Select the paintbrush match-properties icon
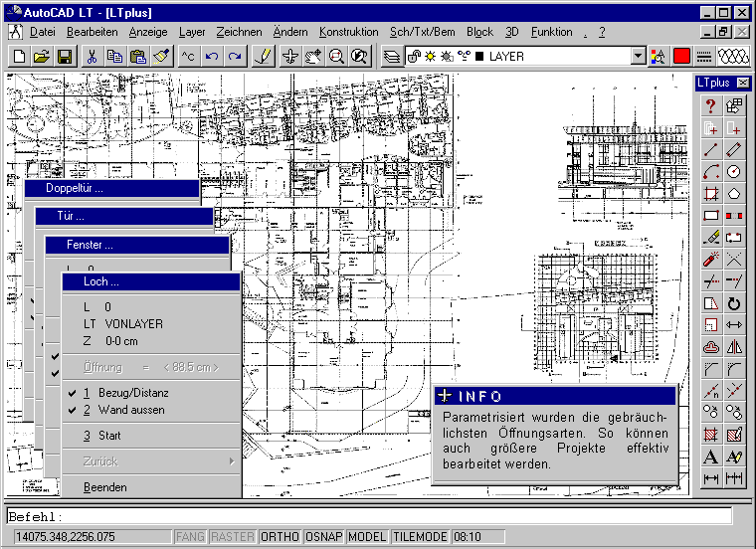This screenshot has width=756, height=549. coord(161,57)
